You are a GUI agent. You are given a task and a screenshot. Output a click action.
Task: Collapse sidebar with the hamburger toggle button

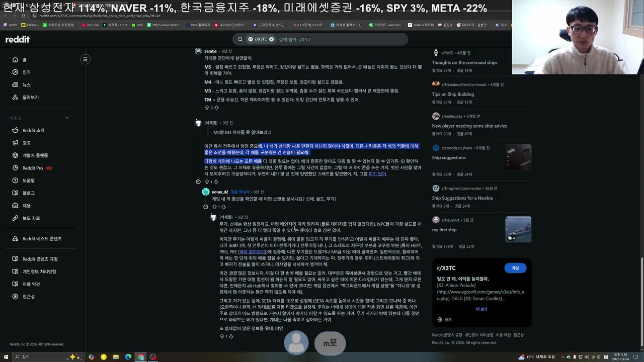(85, 59)
